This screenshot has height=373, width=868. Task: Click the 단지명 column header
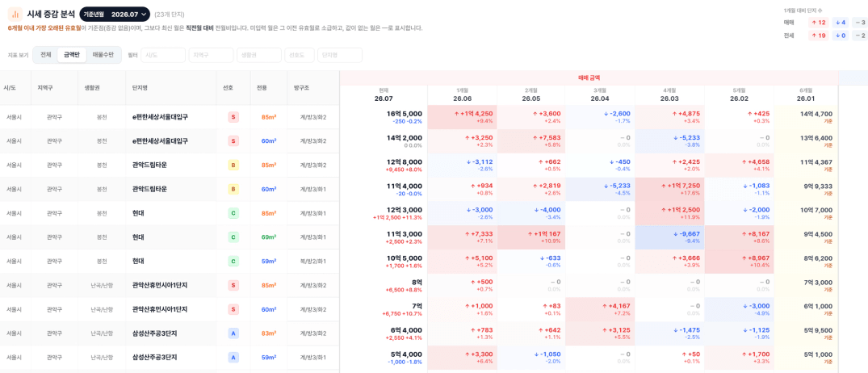pyautogui.click(x=140, y=88)
